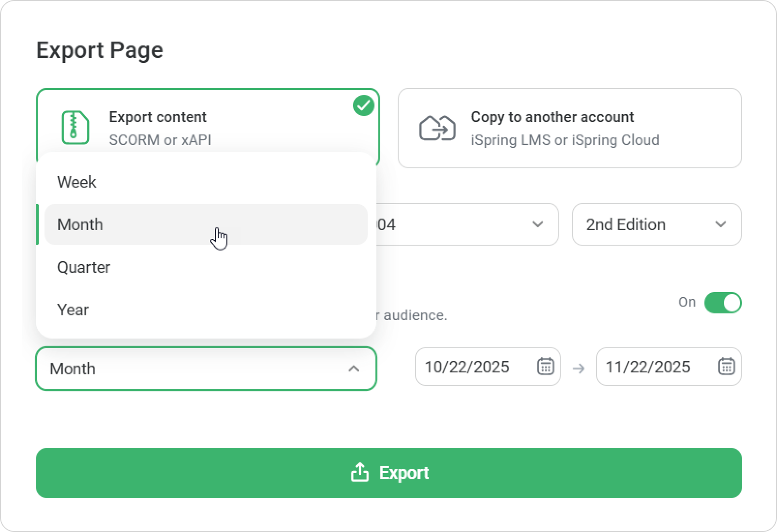Choose the Copy to another account option
777x532 pixels.
(569, 128)
